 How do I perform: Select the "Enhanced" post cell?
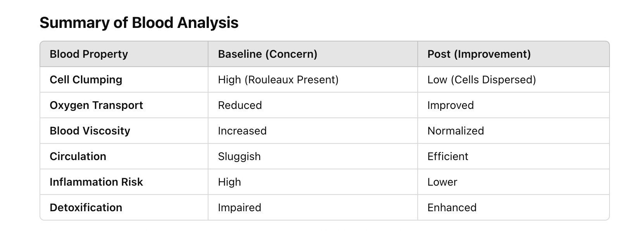(x=452, y=208)
